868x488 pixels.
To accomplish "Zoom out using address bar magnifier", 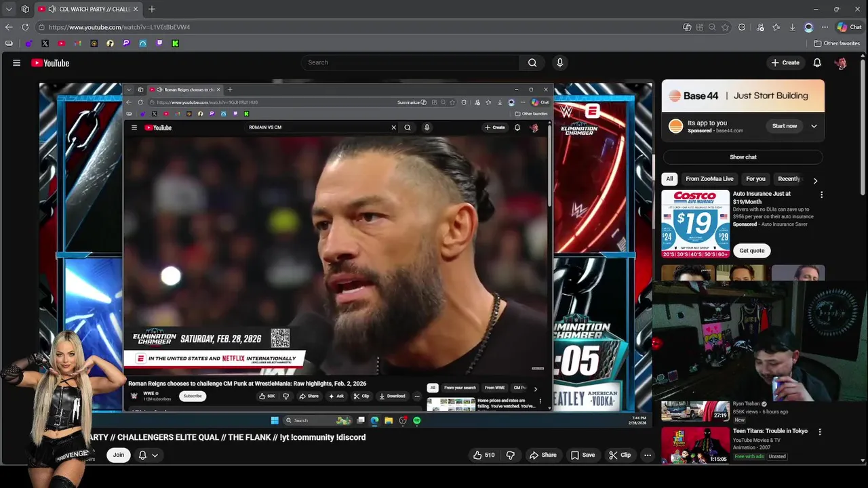I will click(712, 27).
